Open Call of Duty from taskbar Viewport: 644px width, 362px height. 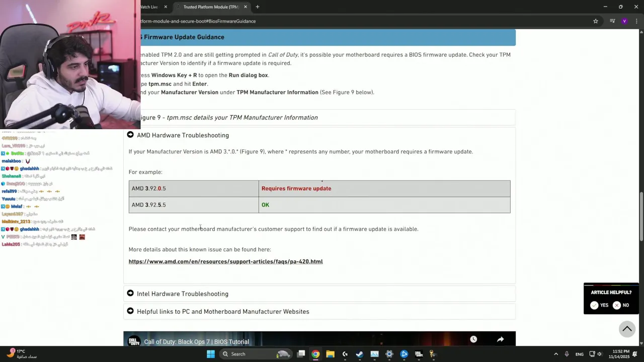click(419, 354)
